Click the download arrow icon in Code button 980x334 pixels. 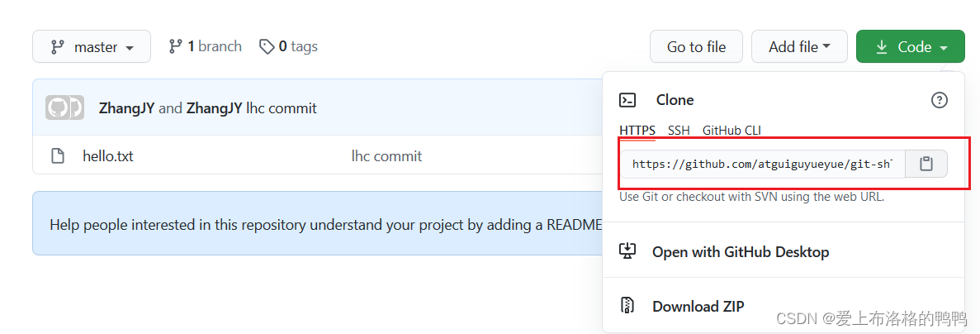point(882,47)
